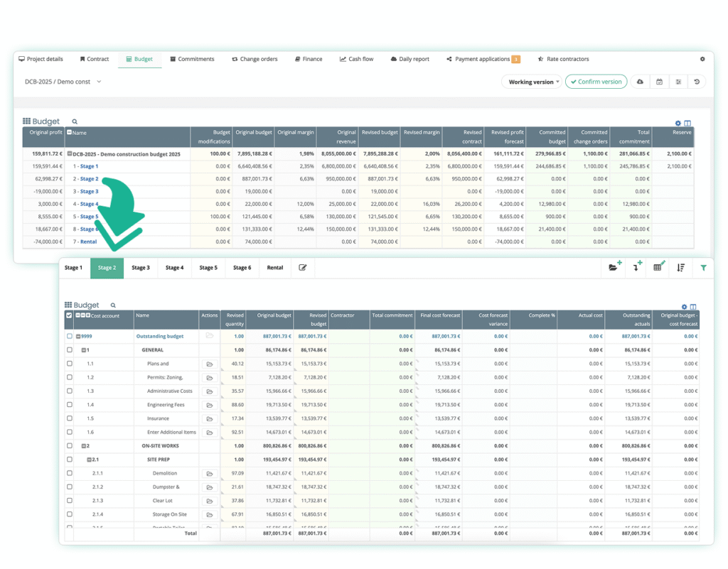Viewport: 728px width, 569px height.
Task: Open column chooser for upper budget table
Action: tap(687, 123)
